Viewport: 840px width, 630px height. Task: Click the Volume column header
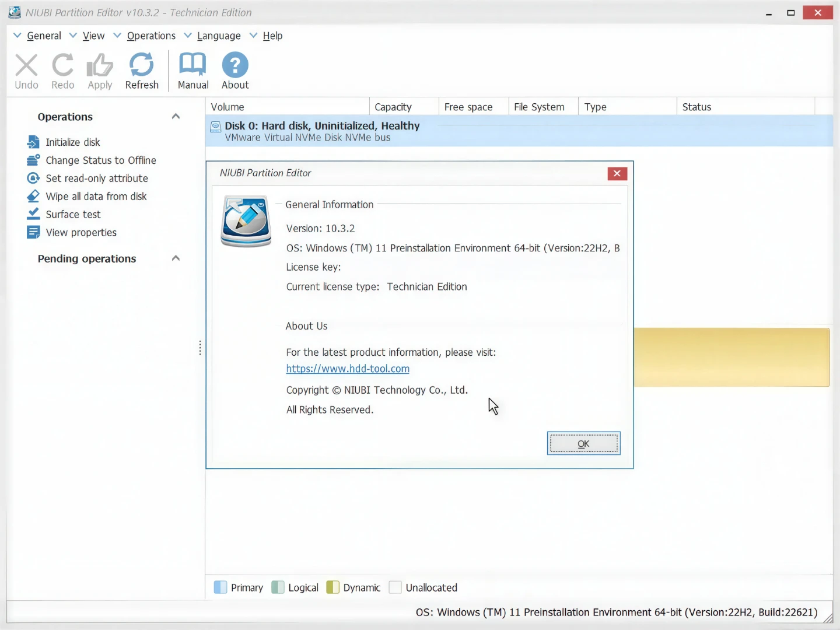(288, 107)
